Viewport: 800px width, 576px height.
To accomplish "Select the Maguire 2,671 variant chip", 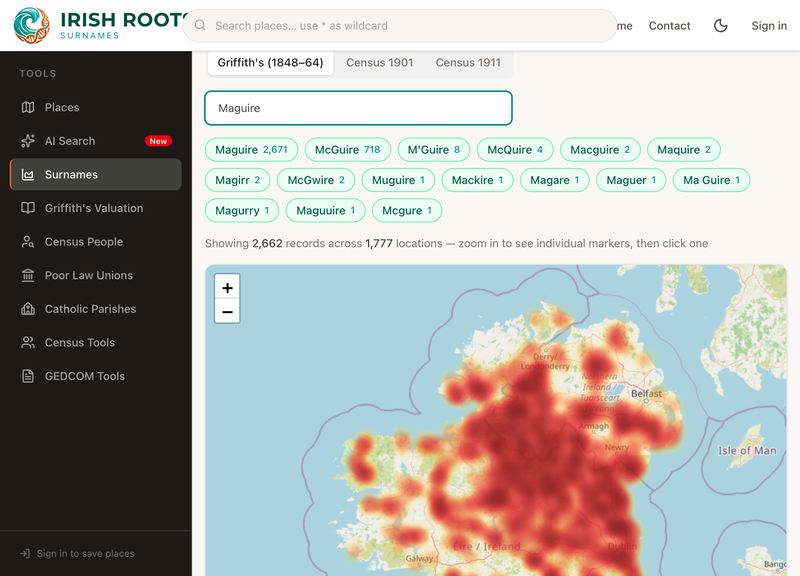I will (x=251, y=149).
